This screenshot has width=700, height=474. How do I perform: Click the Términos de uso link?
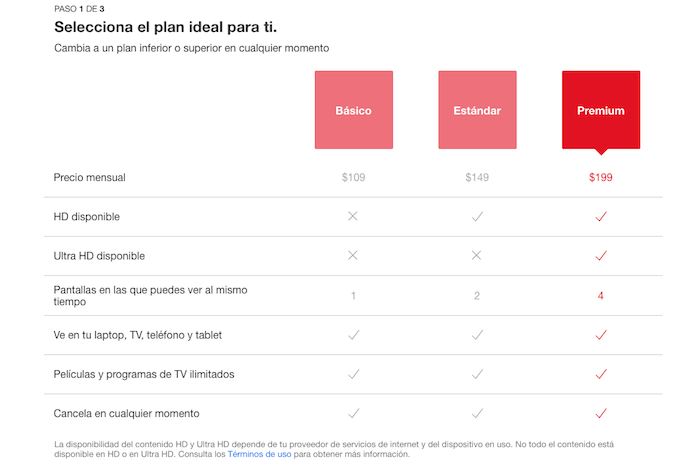(x=259, y=454)
